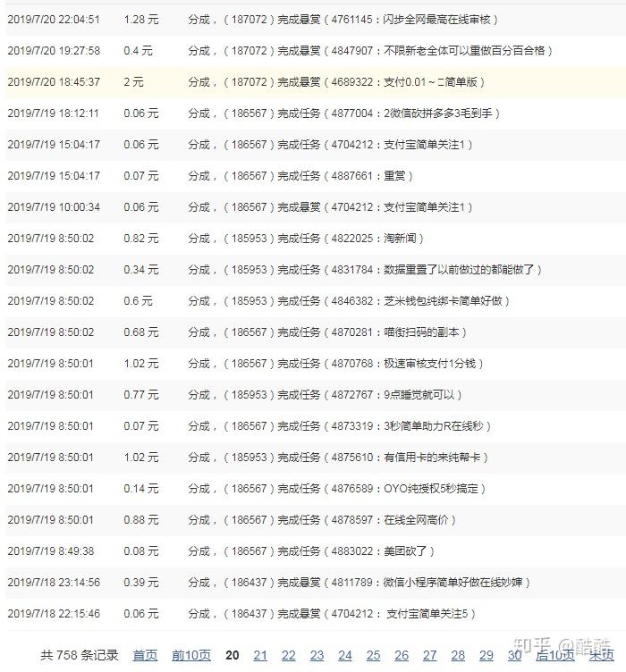Jump to page 23
Viewport: 626px width, 672px height.
tap(317, 655)
